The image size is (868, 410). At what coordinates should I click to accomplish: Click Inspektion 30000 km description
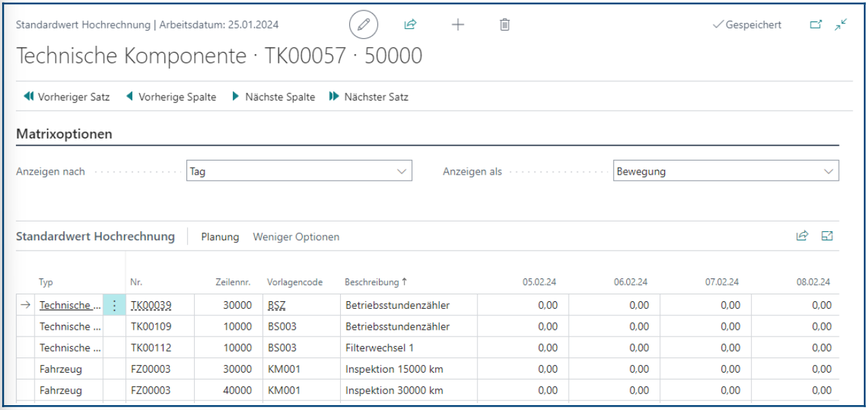394,391
